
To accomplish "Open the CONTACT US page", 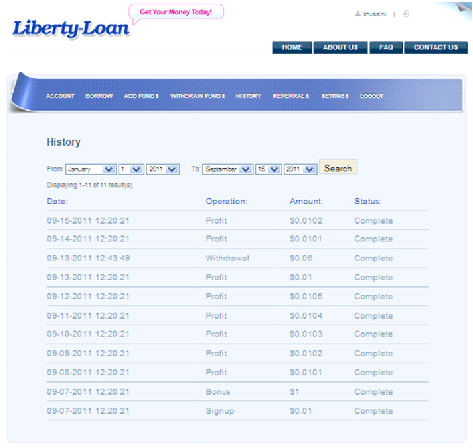I will pyautogui.click(x=436, y=47).
